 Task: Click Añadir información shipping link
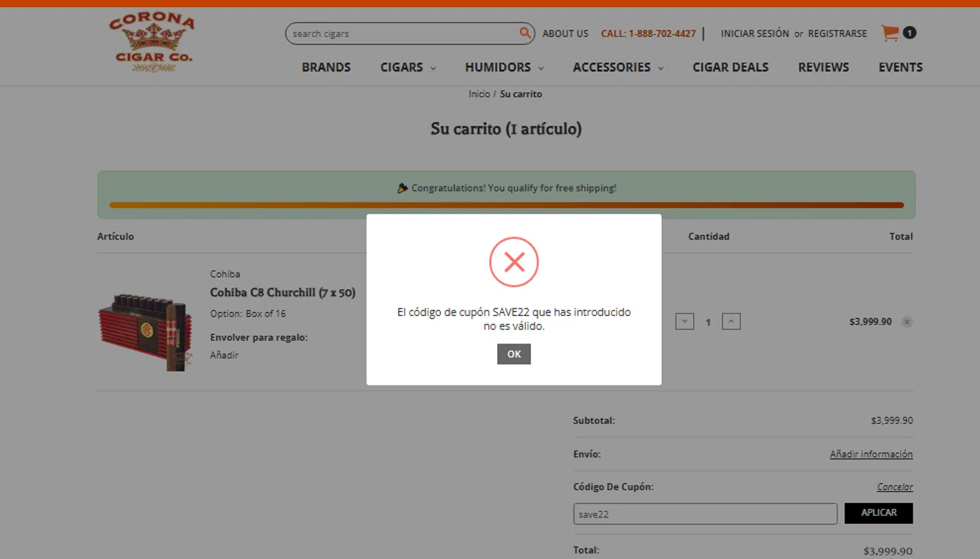tap(871, 454)
